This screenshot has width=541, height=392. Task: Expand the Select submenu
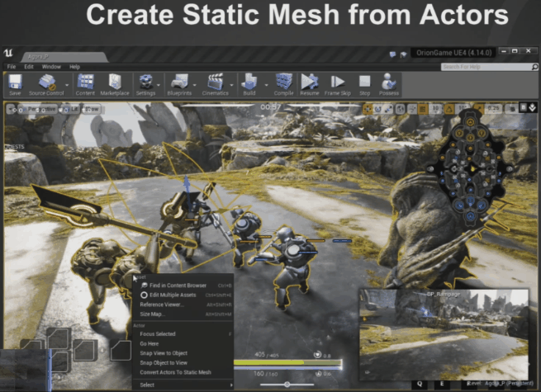[183, 385]
